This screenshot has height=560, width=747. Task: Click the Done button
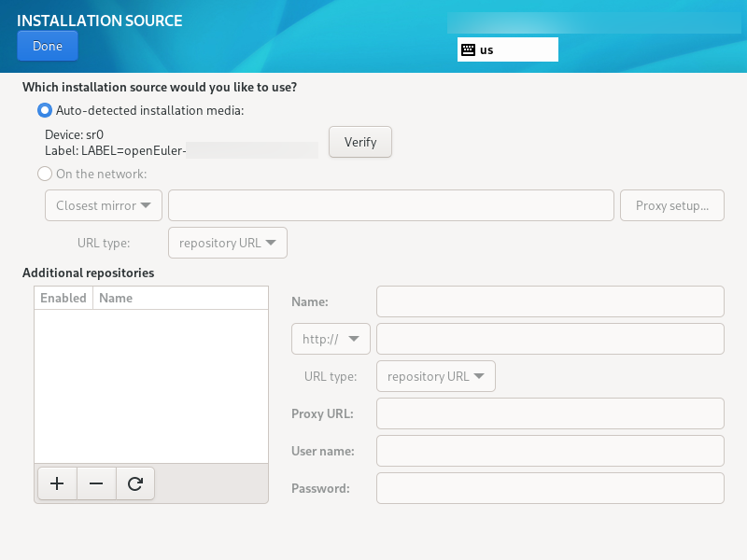(48, 46)
